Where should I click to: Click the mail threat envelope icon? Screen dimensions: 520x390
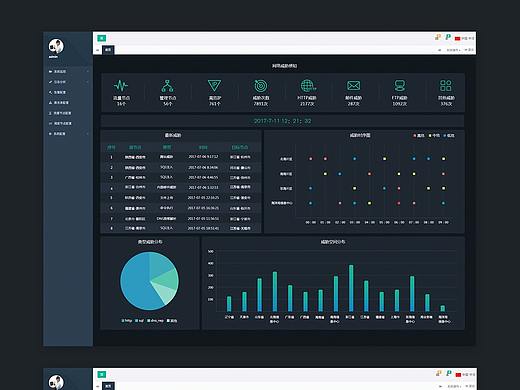coord(353,86)
